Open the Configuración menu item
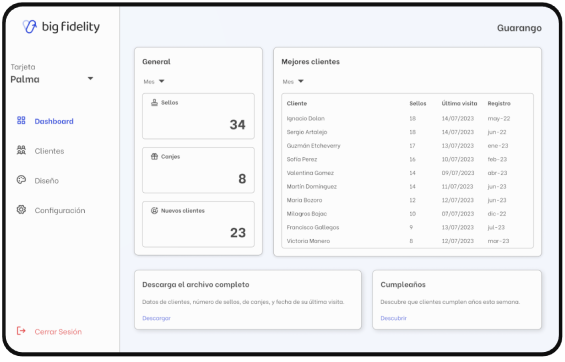565x362 pixels. pos(60,210)
